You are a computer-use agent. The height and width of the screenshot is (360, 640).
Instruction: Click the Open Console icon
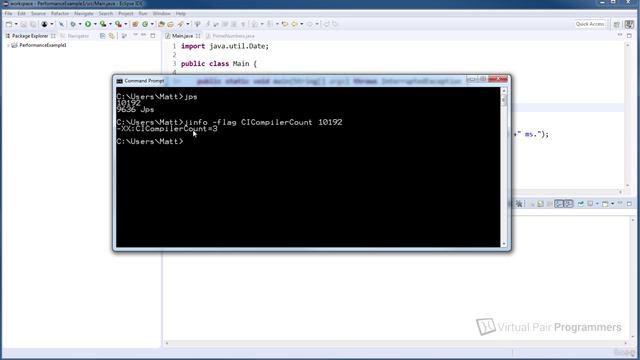[x=605, y=204]
